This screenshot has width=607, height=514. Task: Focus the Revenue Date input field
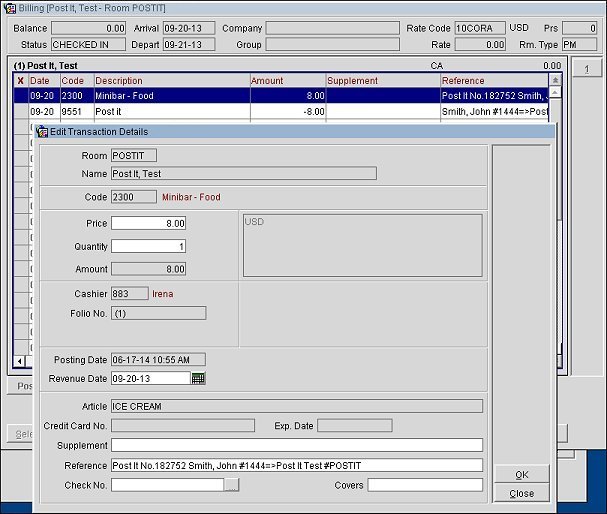pos(150,378)
